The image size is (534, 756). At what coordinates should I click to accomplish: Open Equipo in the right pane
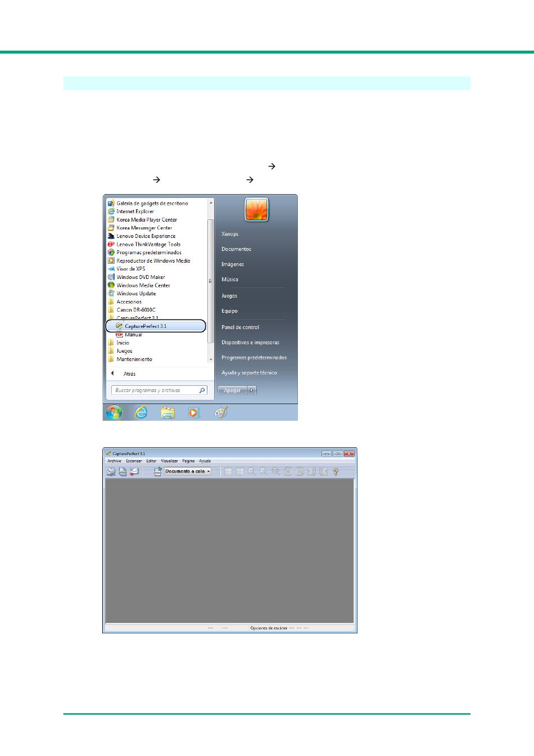229,311
